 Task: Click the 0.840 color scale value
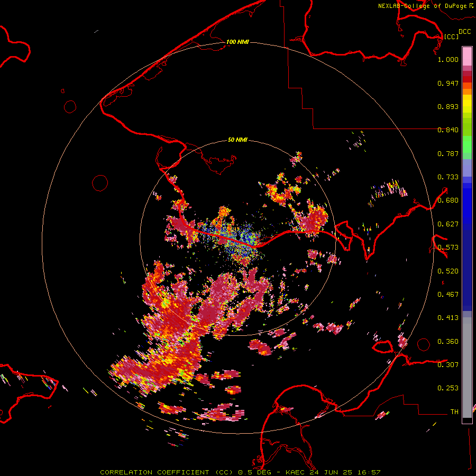click(448, 130)
